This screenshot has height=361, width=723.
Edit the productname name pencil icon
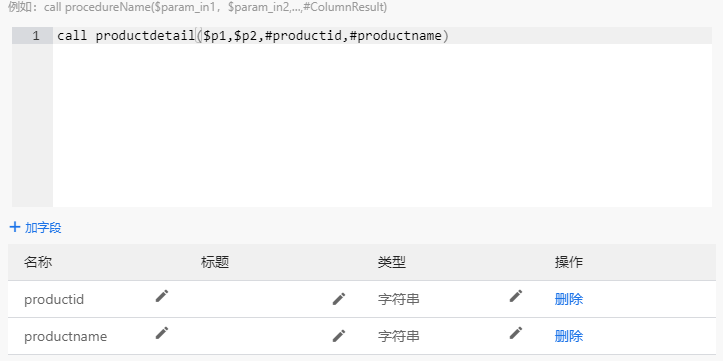162,333
